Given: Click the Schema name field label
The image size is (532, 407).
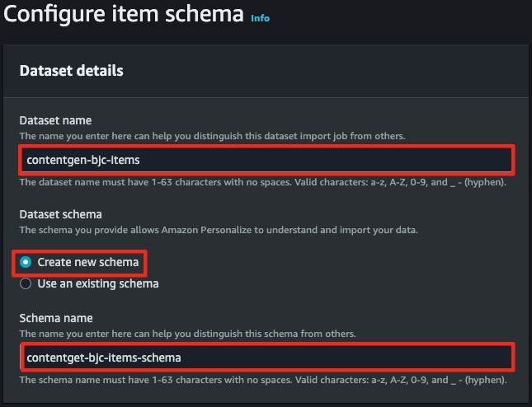Looking at the screenshot, I should [56, 318].
